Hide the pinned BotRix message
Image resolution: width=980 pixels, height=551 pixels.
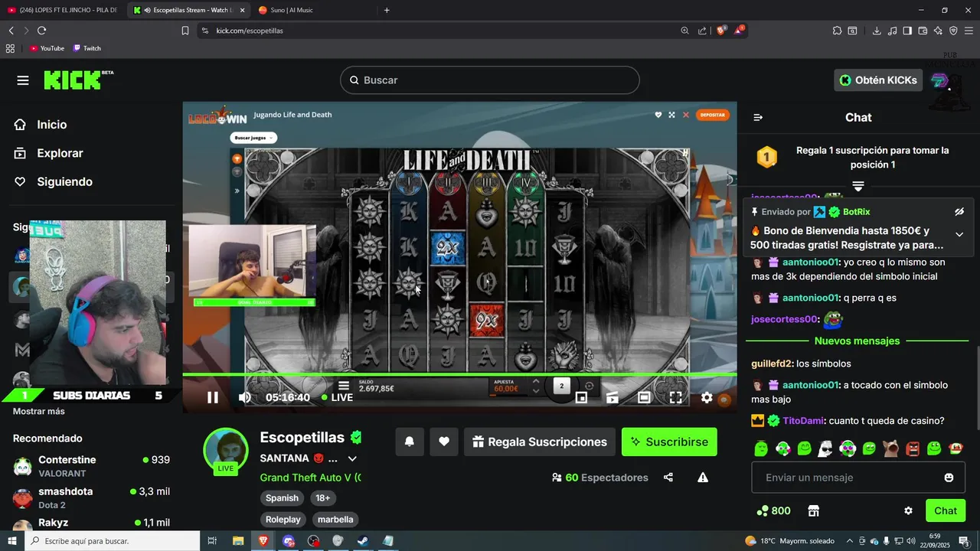click(959, 211)
